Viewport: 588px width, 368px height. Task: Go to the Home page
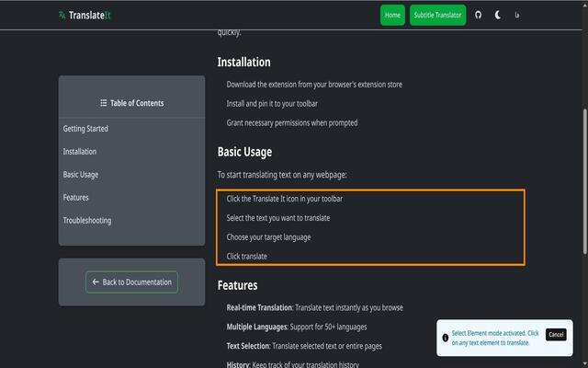tap(392, 15)
